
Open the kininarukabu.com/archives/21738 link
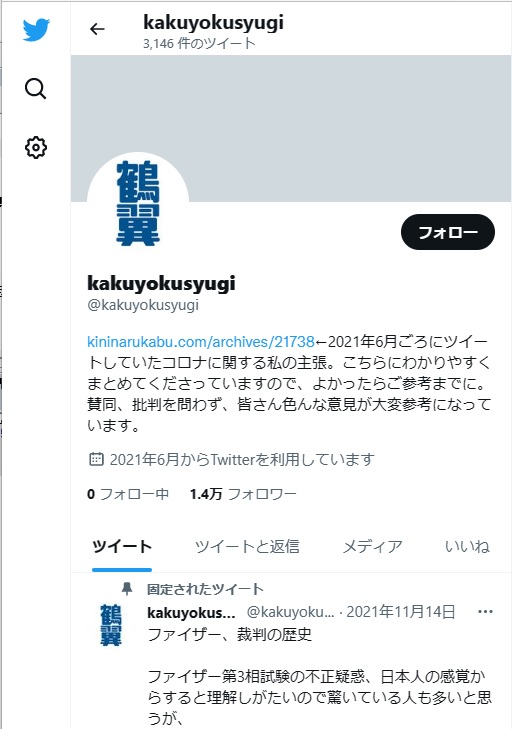pos(201,342)
